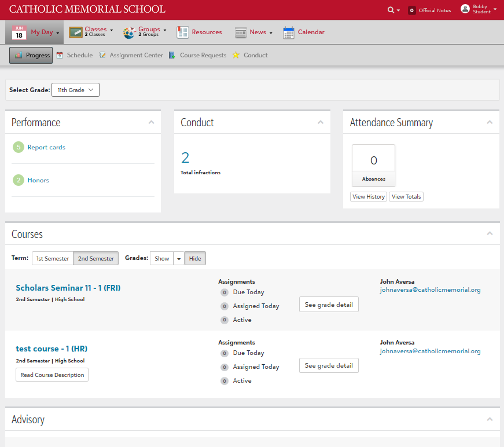
Task: Collapse the Performance panel
Action: [151, 122]
